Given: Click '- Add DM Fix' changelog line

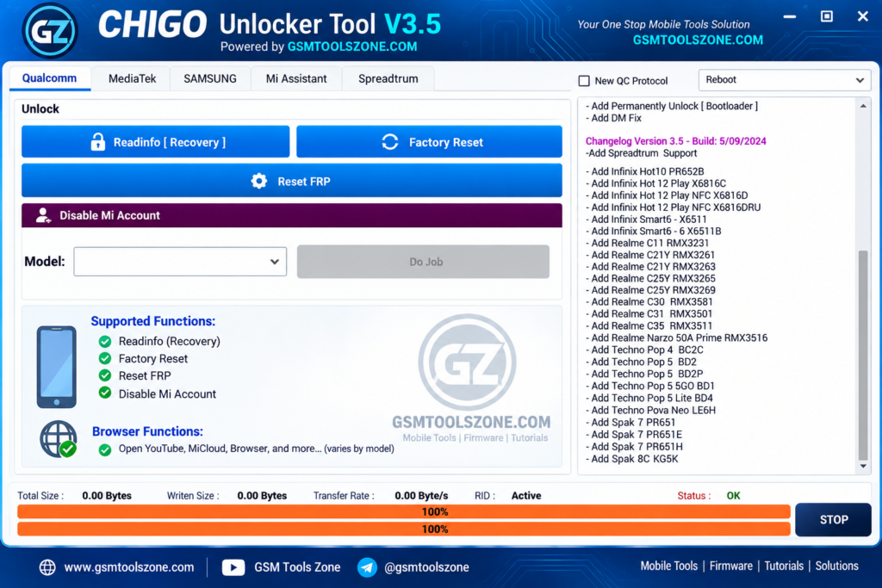Looking at the screenshot, I should (x=613, y=118).
